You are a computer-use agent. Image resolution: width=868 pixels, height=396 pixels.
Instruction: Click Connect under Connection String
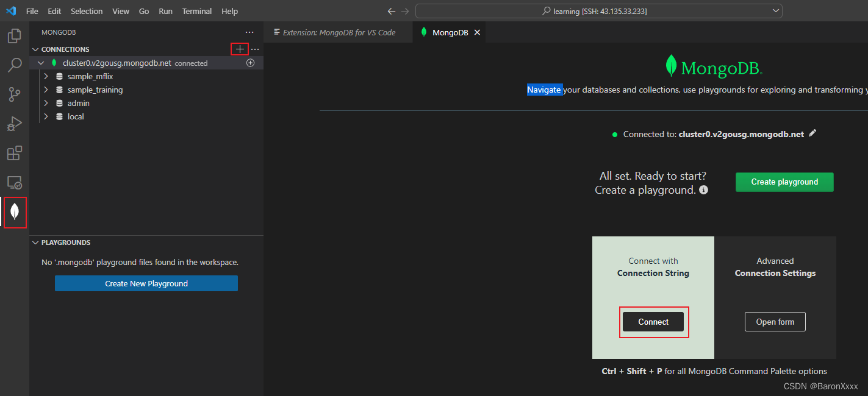653,322
